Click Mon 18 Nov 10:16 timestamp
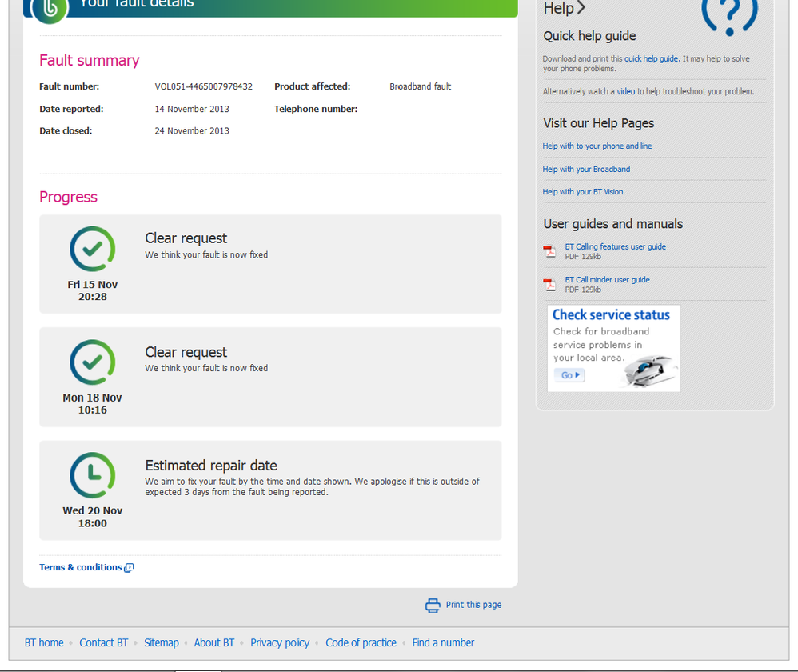 pos(93,404)
